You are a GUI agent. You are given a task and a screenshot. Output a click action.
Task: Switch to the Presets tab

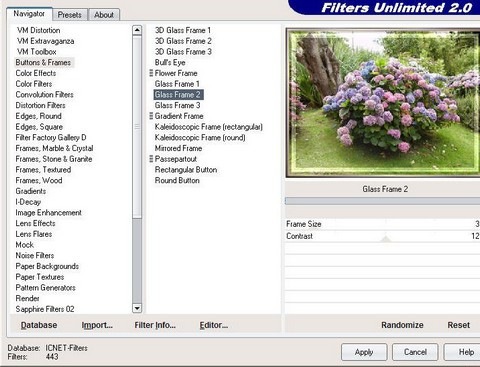click(70, 15)
